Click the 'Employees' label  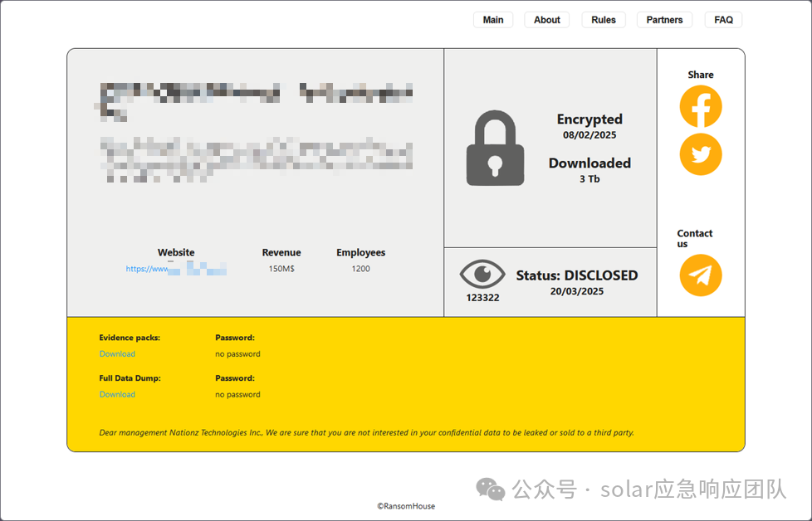[361, 252]
